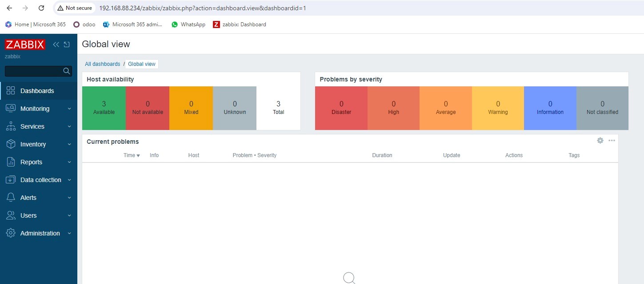Click the browser reload icon

tap(41, 8)
